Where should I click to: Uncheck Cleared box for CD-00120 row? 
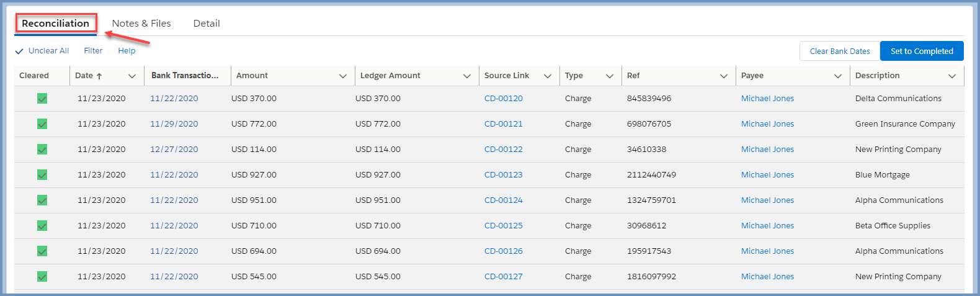[x=42, y=99]
